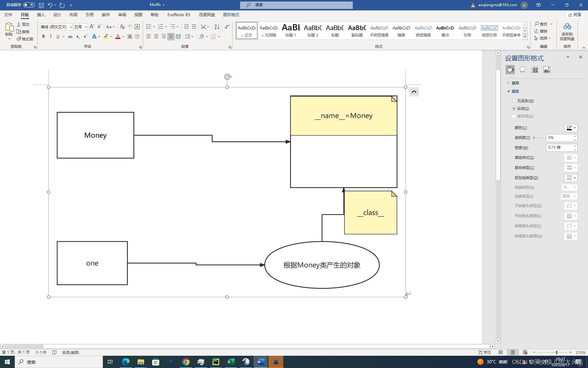
Task: Expand the 填充 fill section
Action: point(515,83)
